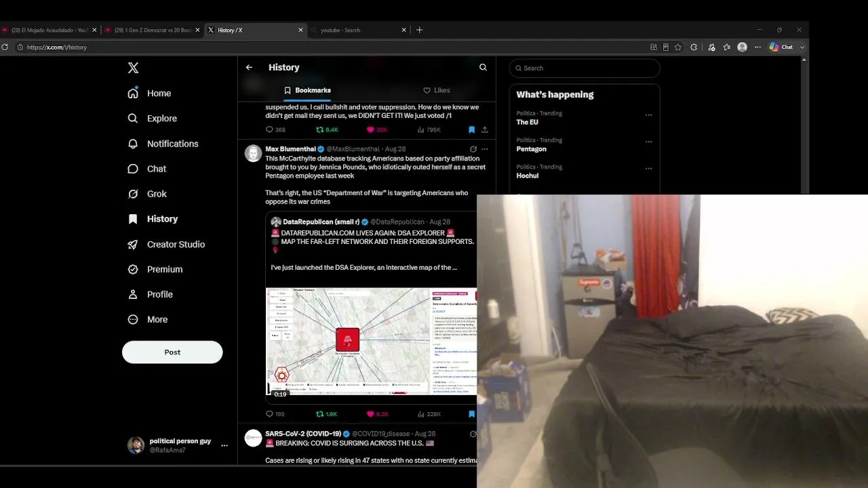The image size is (868, 488).
Task: View analytics for the 228K views post
Action: (x=429, y=413)
